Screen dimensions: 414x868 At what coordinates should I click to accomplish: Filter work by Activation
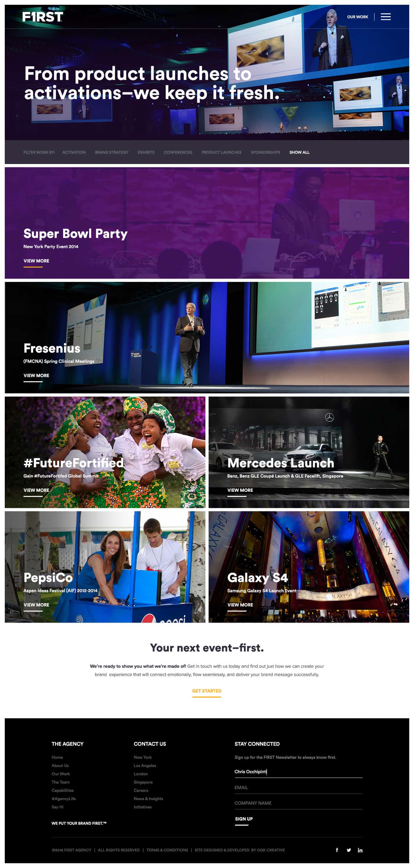[74, 152]
